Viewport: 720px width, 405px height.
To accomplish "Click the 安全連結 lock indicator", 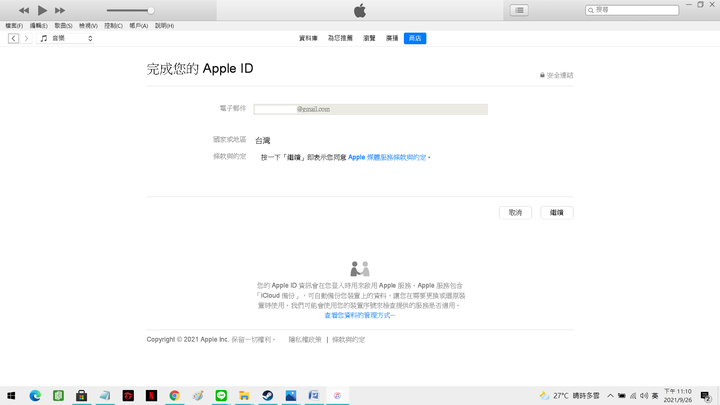I will click(557, 75).
